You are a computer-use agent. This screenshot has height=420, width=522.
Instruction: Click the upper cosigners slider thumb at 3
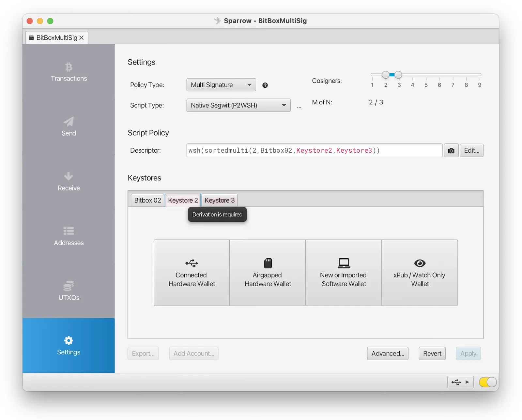click(x=398, y=75)
